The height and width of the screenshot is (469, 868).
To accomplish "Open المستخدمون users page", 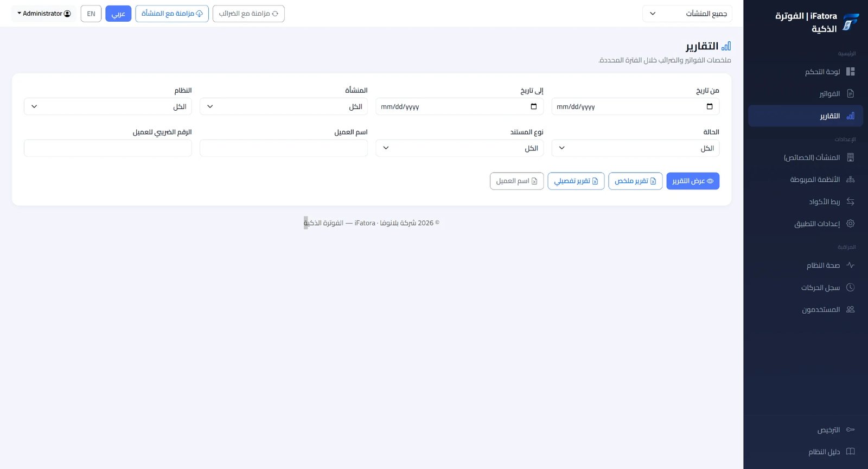I will click(806, 309).
